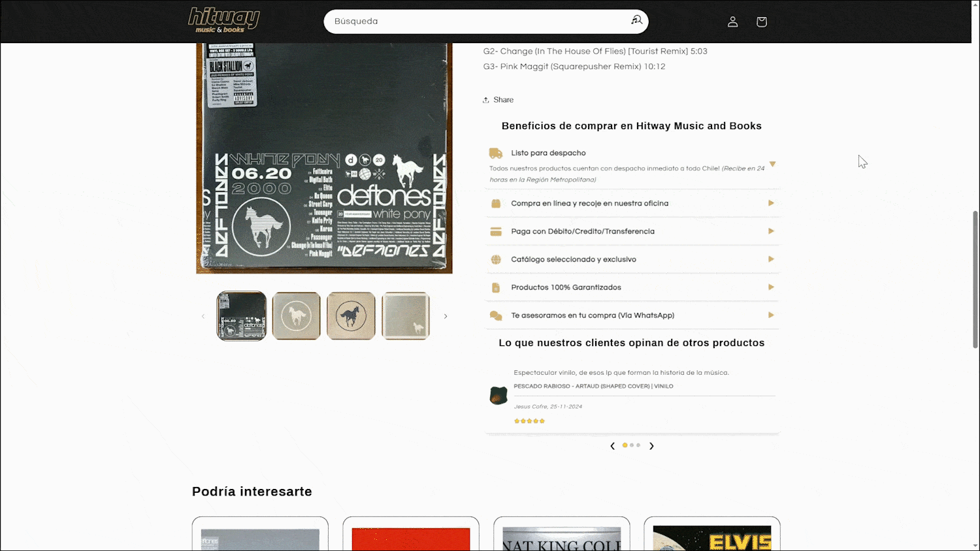Click the document icon beside Productos 100% Garantizados

click(x=496, y=288)
